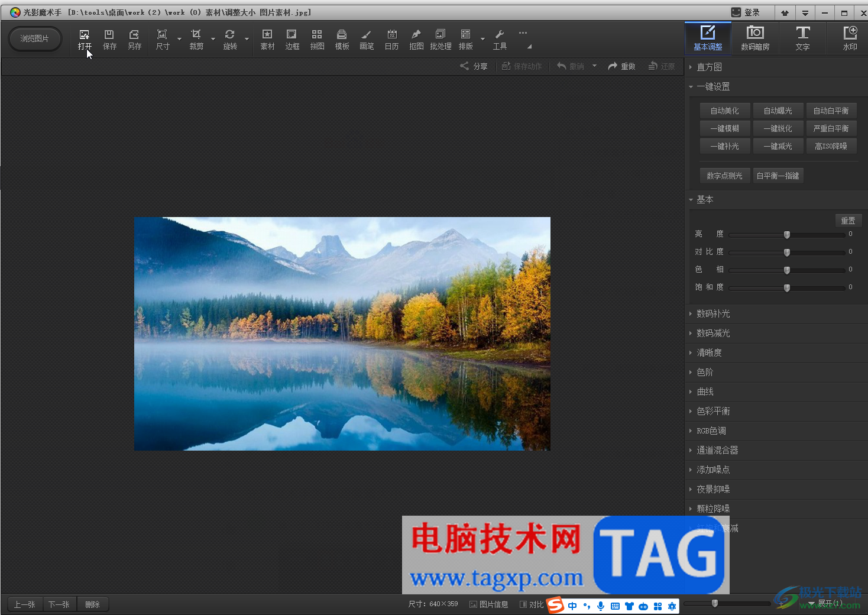Open the title bar main menu dropdown
The width and height of the screenshot is (868, 615).
805,12
